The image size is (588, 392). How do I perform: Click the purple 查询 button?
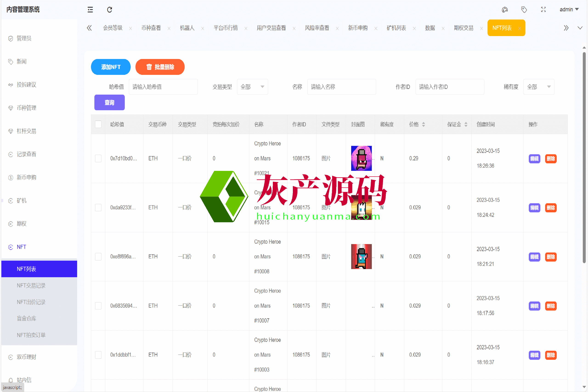pos(109,102)
